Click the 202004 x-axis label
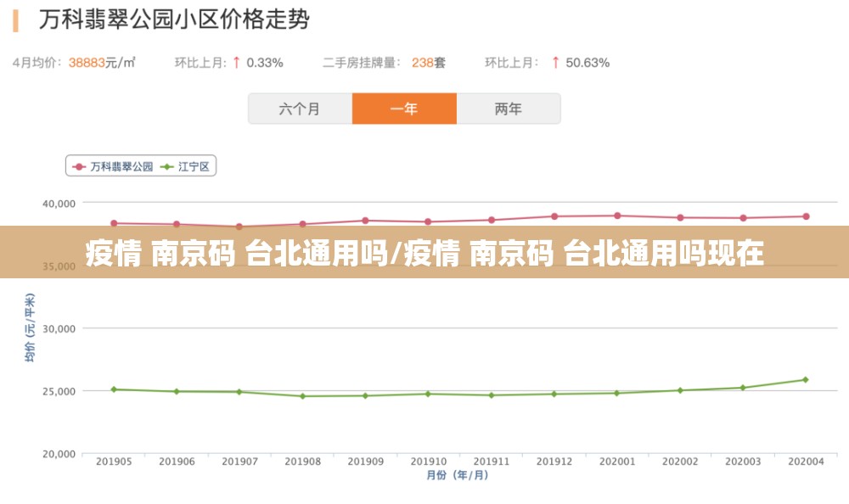Screen dimensions: 849x504 click(806, 462)
